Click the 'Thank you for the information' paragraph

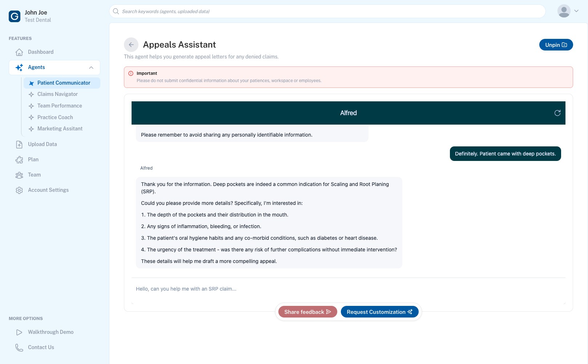click(265, 188)
